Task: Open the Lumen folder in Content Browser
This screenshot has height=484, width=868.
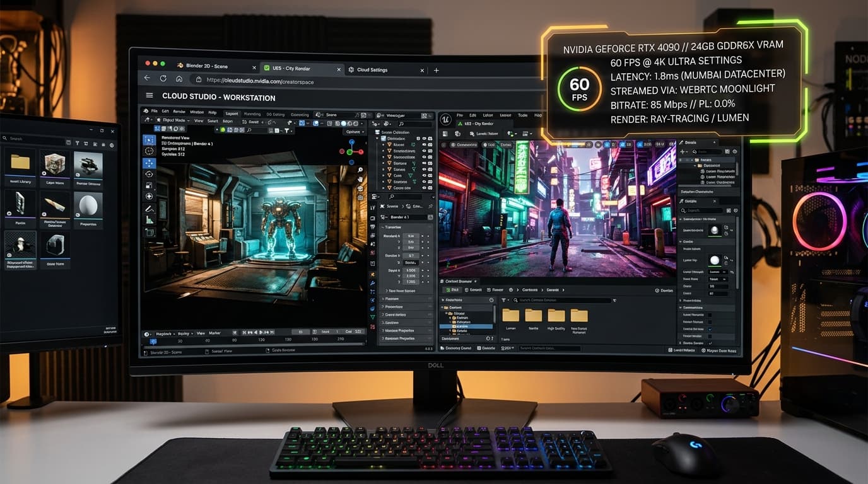Action: coord(511,316)
